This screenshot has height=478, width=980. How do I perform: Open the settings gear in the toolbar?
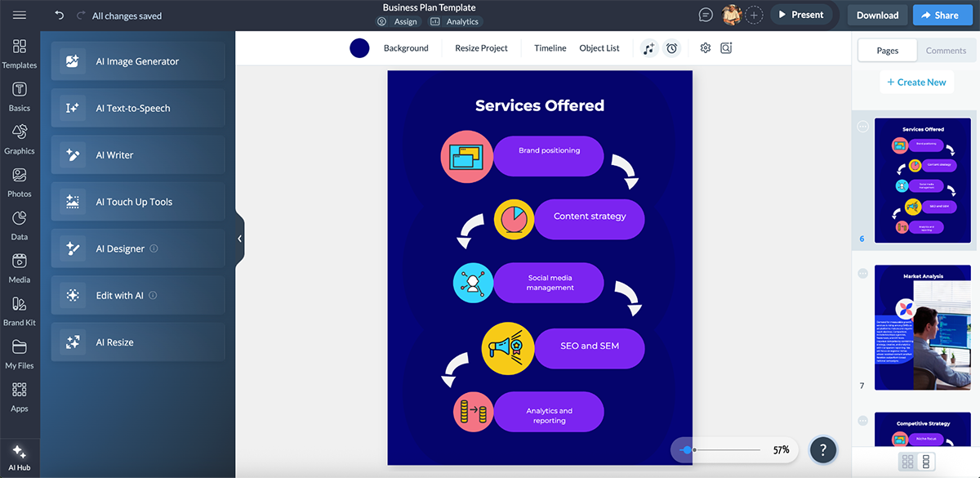(x=705, y=48)
